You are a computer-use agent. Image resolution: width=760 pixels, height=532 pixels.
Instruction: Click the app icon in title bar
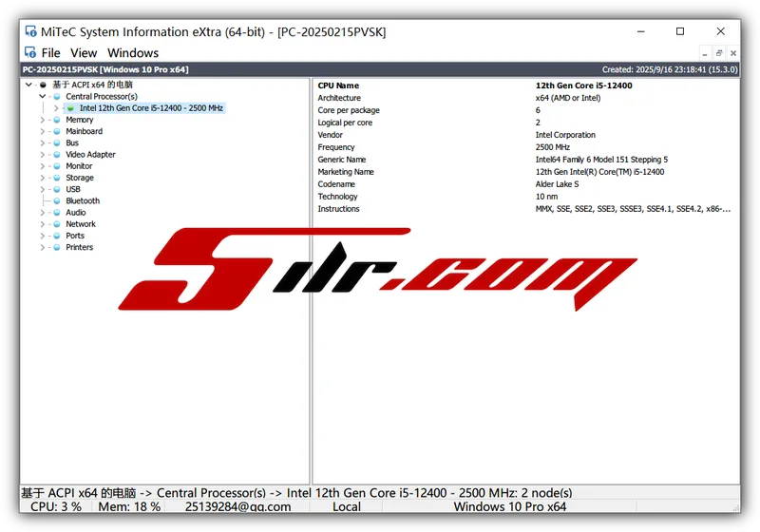31,31
